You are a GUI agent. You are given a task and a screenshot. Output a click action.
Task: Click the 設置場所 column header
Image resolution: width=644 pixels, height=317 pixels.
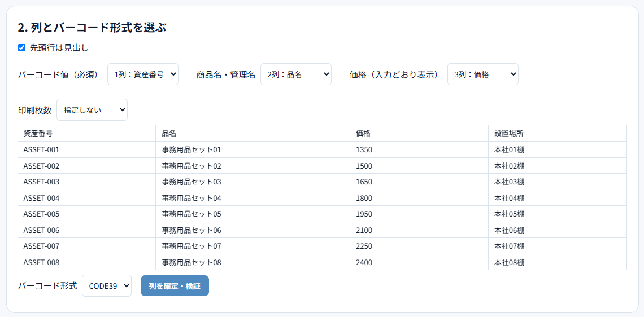558,133
